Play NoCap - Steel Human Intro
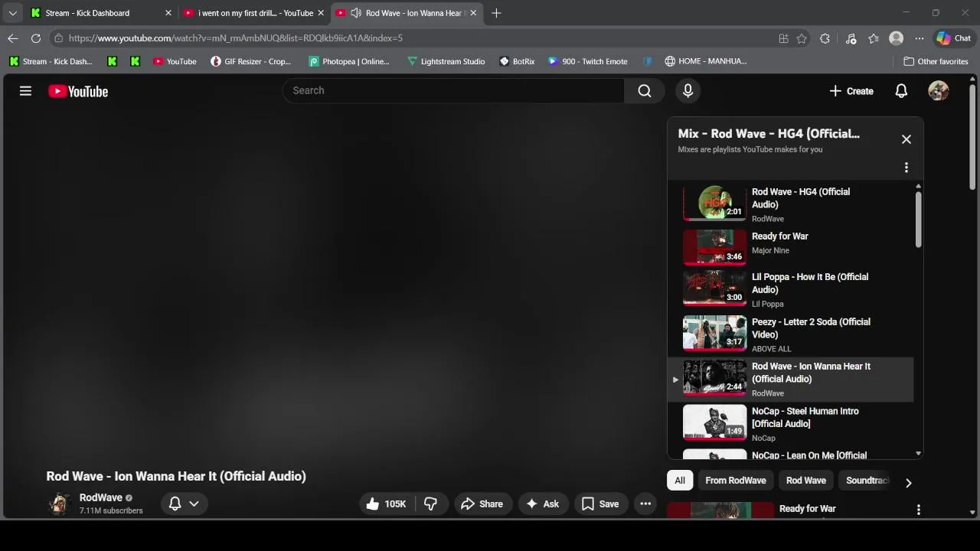980x551 pixels. (x=790, y=424)
